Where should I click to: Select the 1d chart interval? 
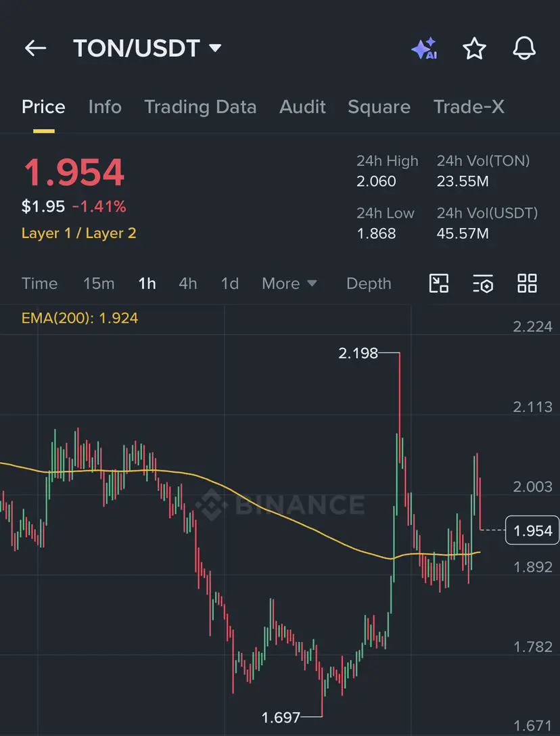(230, 283)
